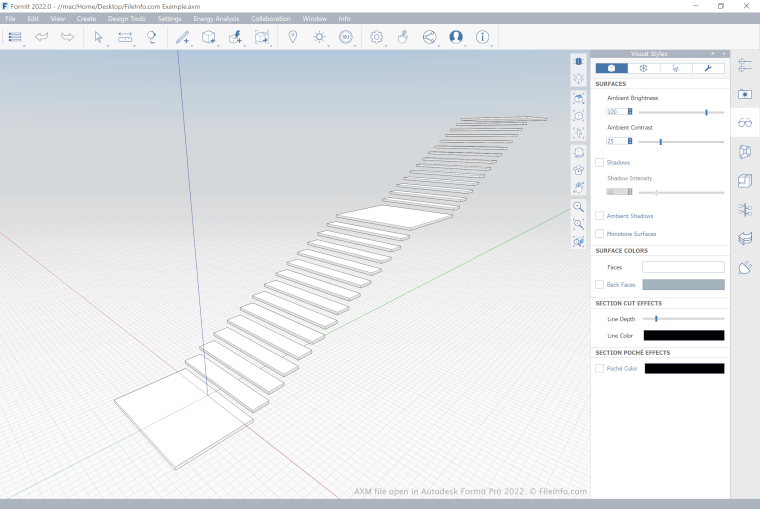Check the Monotone Surfaces option
This screenshot has width=760, height=509.
599,234
